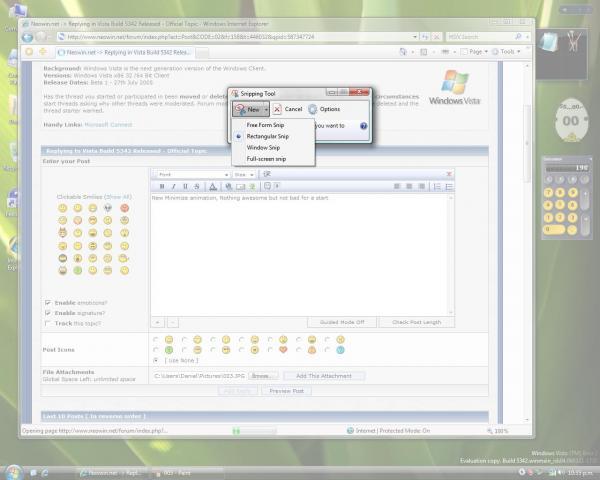The image size is (600, 480).
Task: Click the text color icon in editor
Action: pyautogui.click(x=213, y=186)
